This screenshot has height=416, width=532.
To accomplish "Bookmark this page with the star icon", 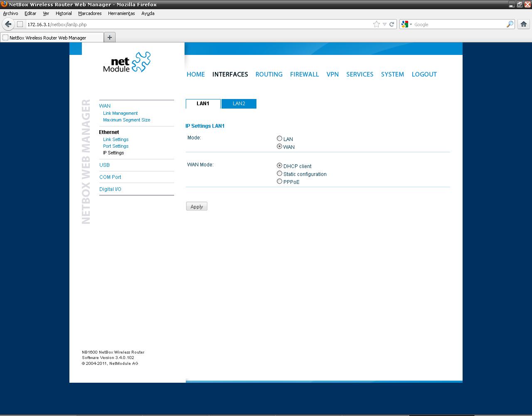I will click(x=377, y=24).
